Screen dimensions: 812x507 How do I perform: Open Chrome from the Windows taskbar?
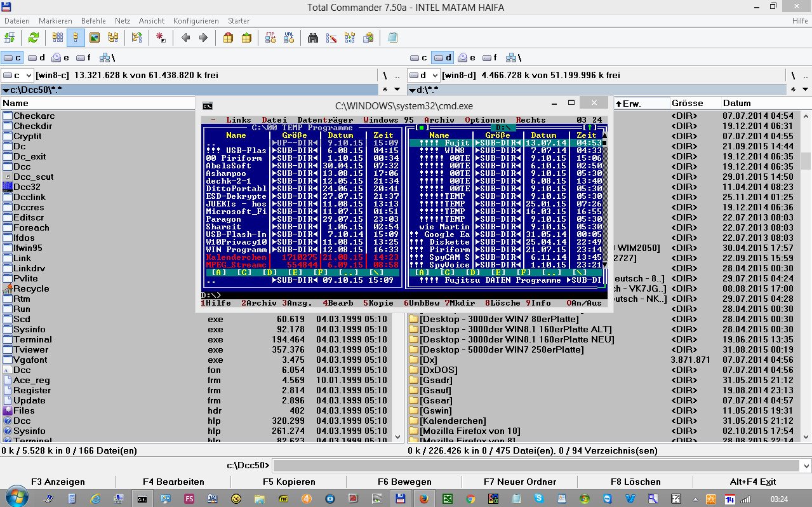coord(470,499)
